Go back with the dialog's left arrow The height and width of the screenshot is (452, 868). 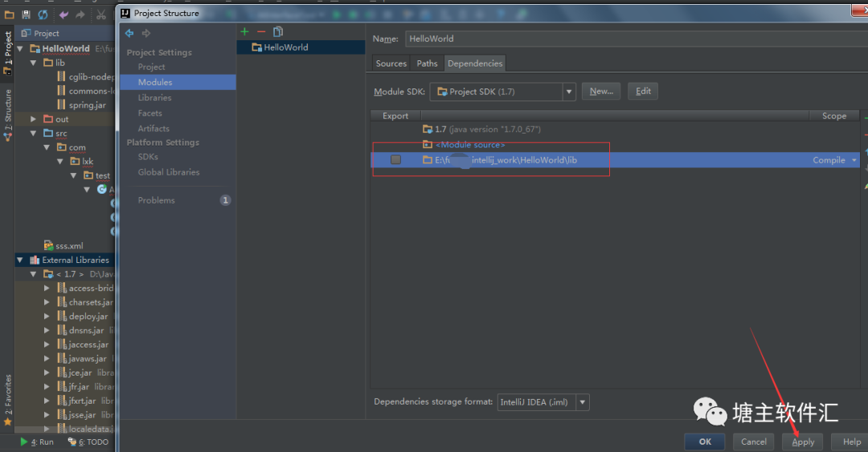point(129,33)
